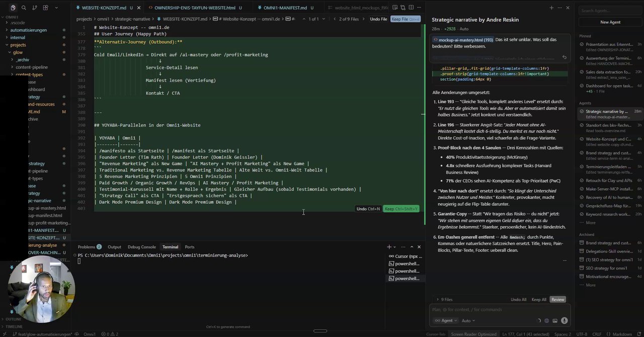Image resolution: width=644 pixels, height=337 pixels.
Task: Close the terminal panel
Action: tap(419, 247)
